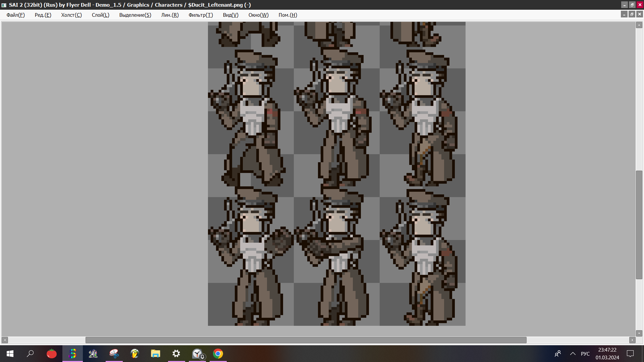Open the Выделение (Selection) menu
The width and height of the screenshot is (644, 362).
pos(135,15)
